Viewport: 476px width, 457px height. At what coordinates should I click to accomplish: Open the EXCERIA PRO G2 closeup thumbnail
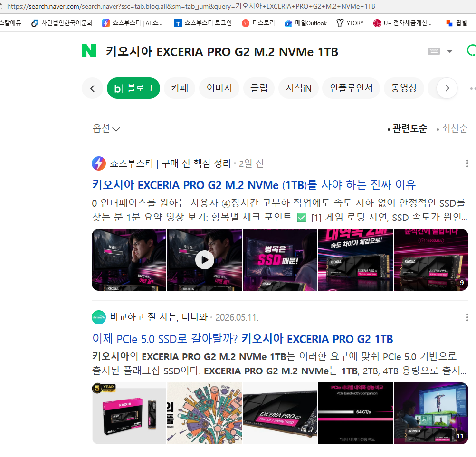[x=280, y=413]
